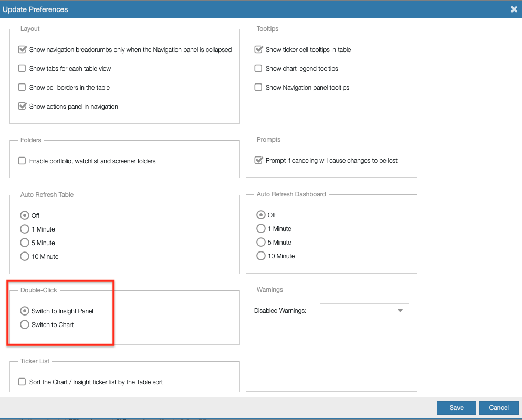This screenshot has width=522, height=420.
Task: Disable Show ticker cell tooltips in table
Action: coord(258,50)
